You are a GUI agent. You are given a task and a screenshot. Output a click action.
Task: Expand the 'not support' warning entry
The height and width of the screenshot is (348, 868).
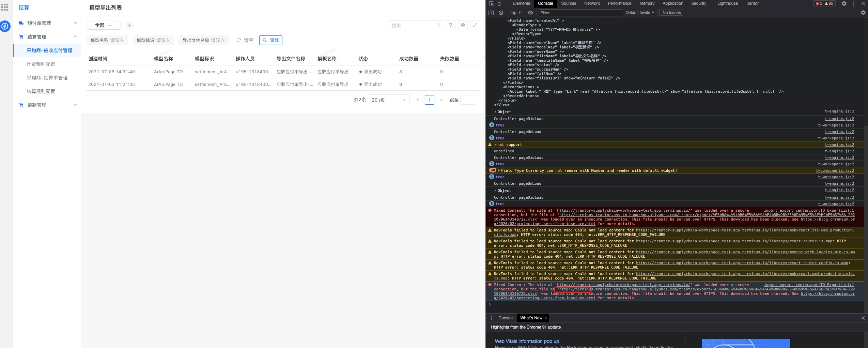495,145
